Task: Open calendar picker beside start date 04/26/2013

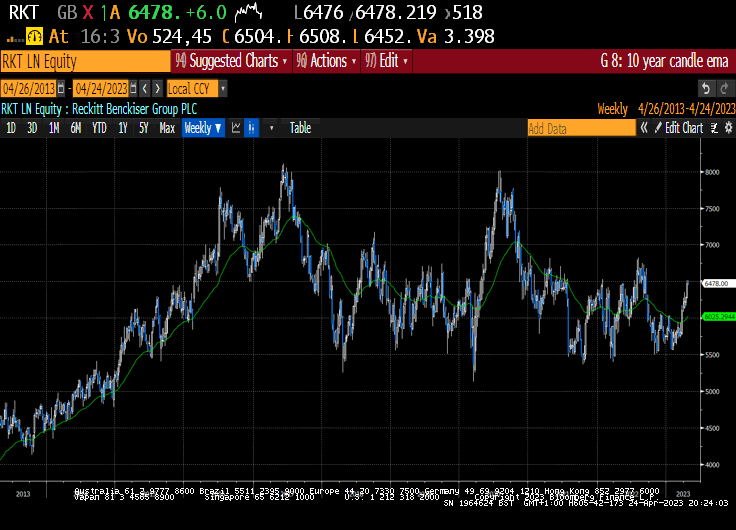Action: click(61, 88)
